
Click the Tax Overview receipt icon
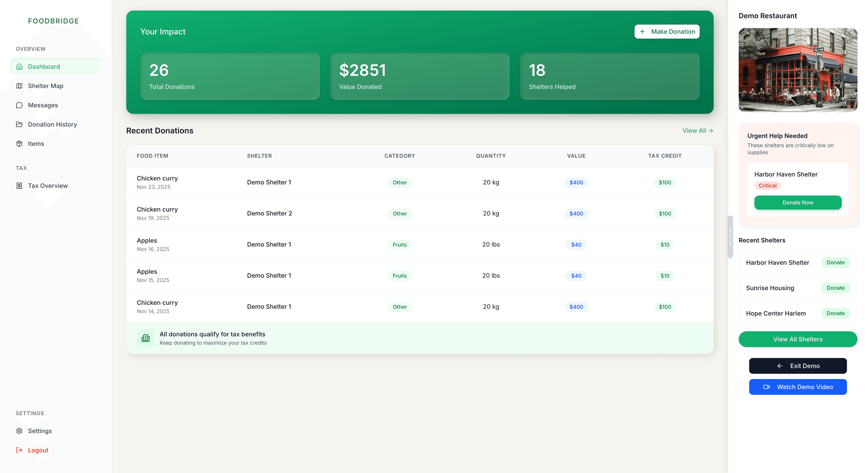tap(19, 186)
